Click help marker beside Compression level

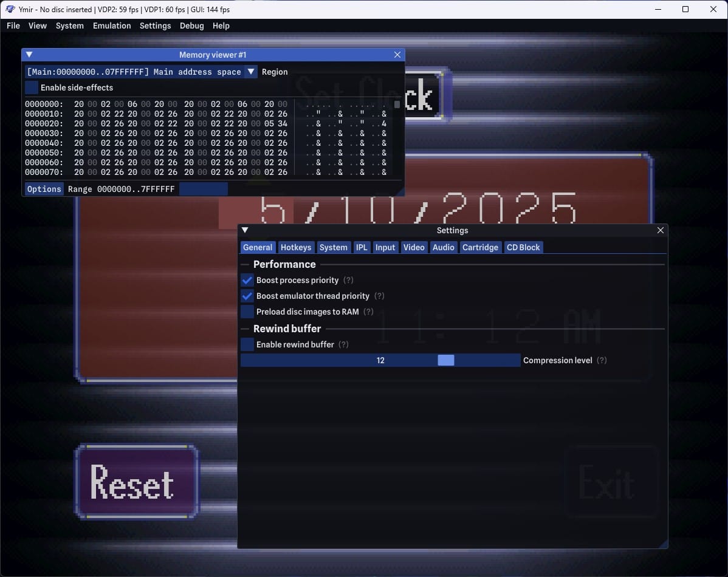602,360
